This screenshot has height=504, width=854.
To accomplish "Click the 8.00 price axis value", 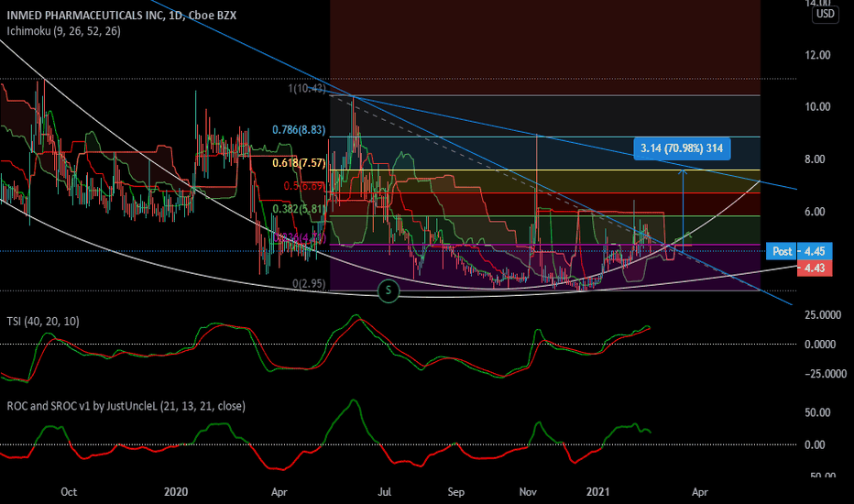I will tap(815, 159).
